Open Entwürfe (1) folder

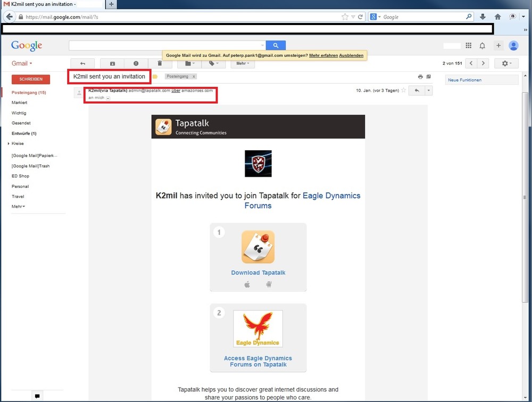(24, 134)
